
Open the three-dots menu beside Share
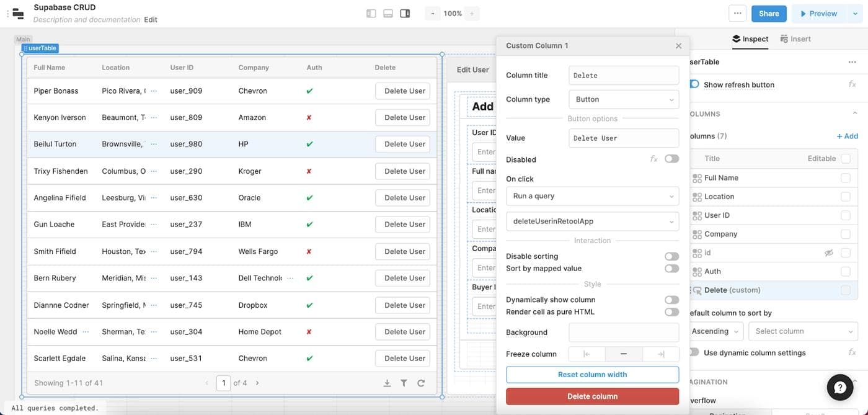coord(737,14)
